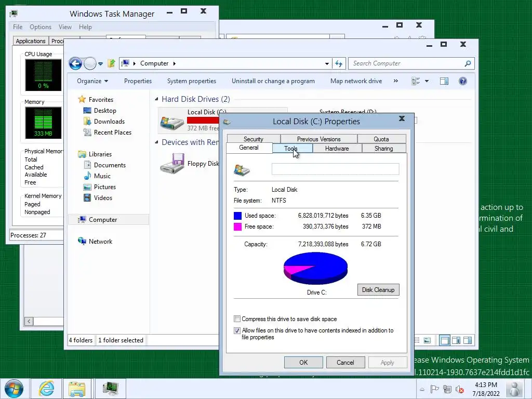Open the Options menu in Task Manager
This screenshot has height=399, width=532.
[41, 27]
